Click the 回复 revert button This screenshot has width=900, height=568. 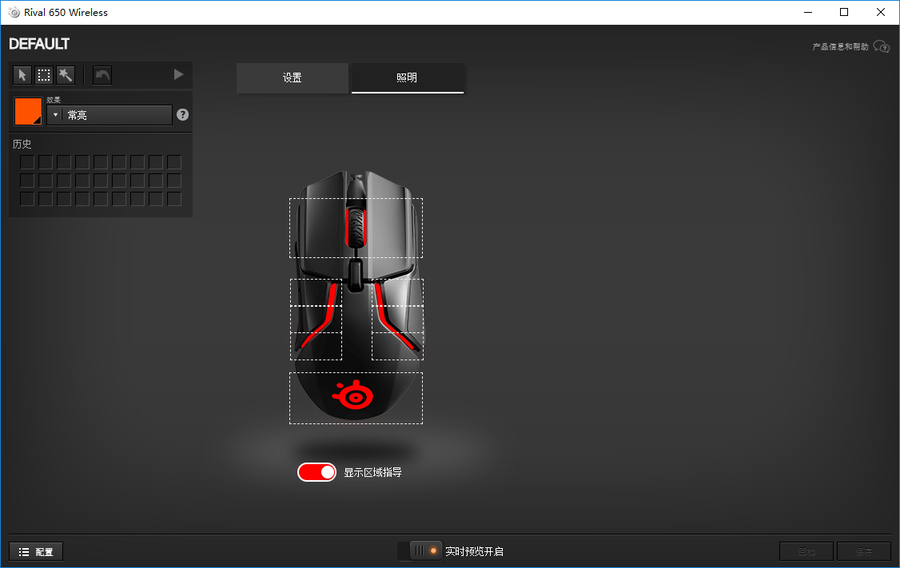(x=806, y=551)
